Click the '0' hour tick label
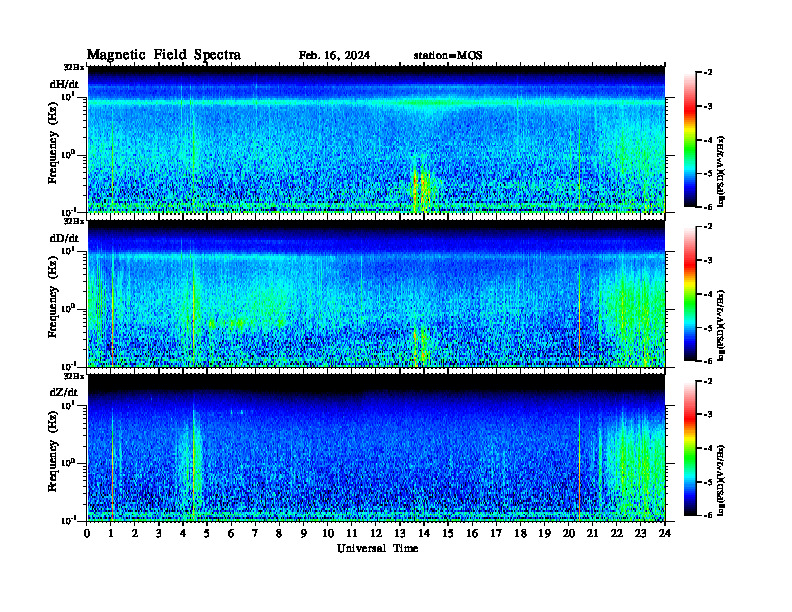This screenshot has height=612, width=792. click(87, 534)
